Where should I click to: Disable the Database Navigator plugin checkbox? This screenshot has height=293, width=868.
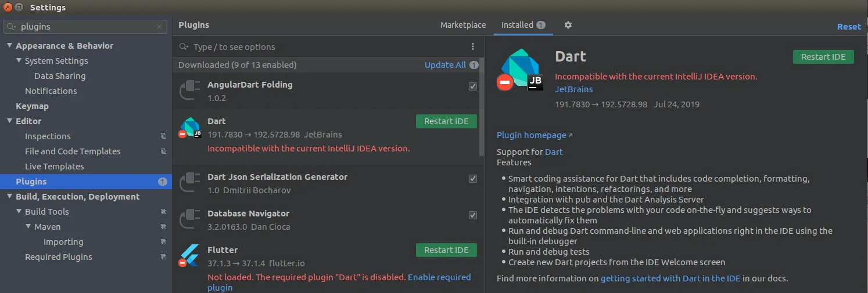pyautogui.click(x=473, y=215)
